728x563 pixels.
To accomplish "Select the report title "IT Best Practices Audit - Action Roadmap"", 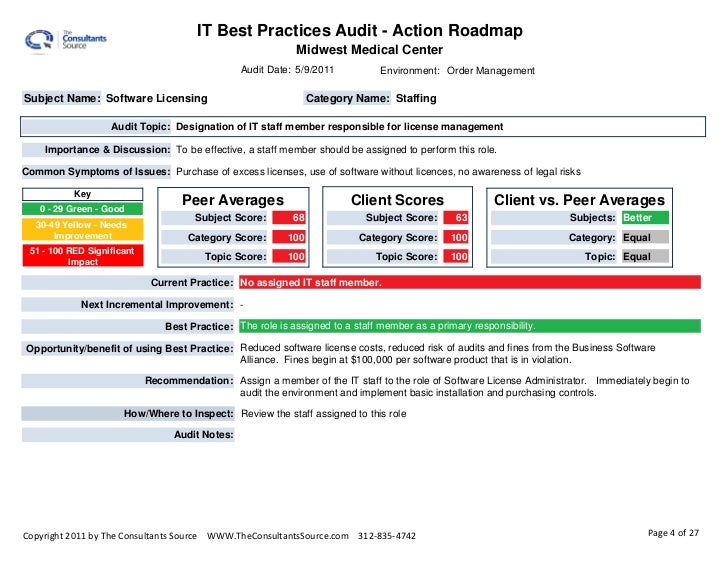I will tap(360, 31).
